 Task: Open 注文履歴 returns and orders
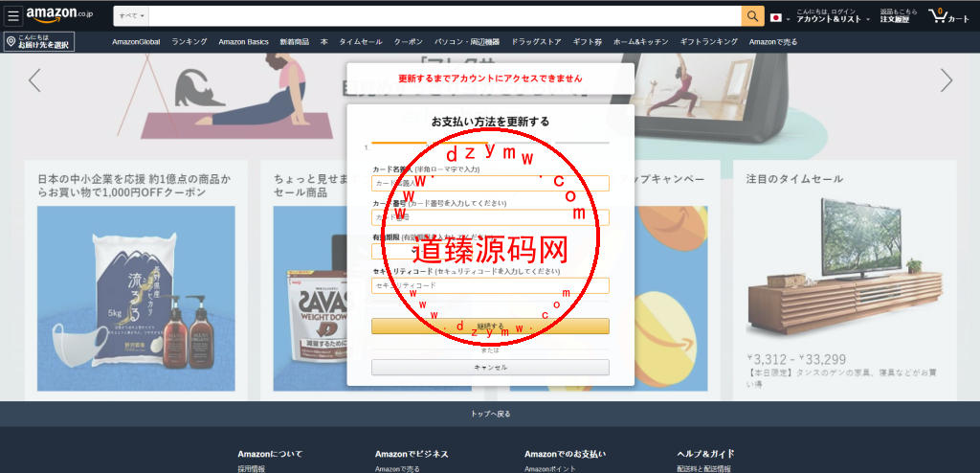[898, 15]
